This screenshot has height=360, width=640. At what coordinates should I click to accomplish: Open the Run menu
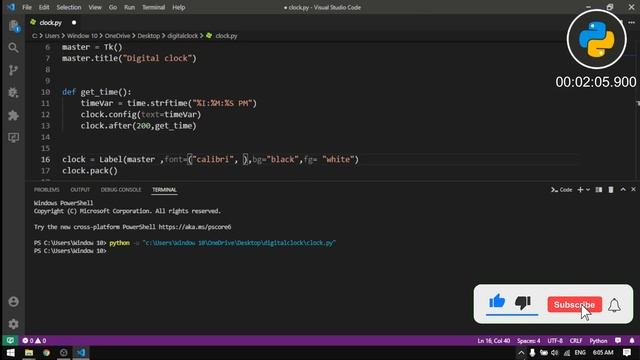(x=129, y=7)
